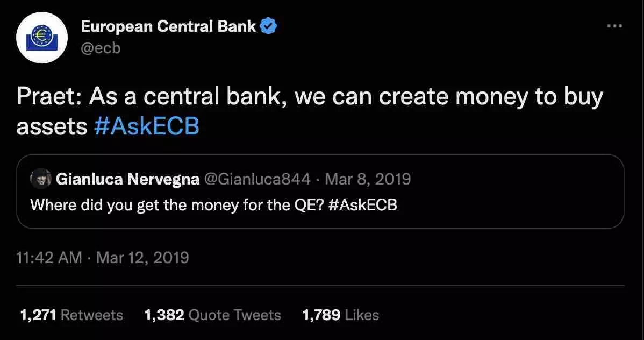Open the three-dot more options menu
This screenshot has height=340, width=644.
[x=614, y=26]
